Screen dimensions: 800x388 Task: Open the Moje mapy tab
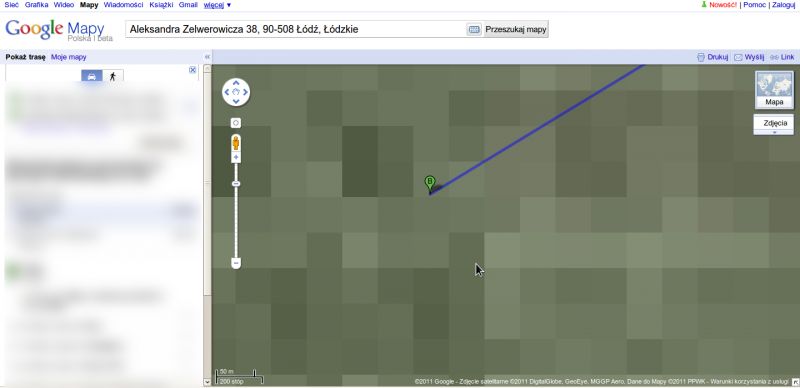(69, 57)
